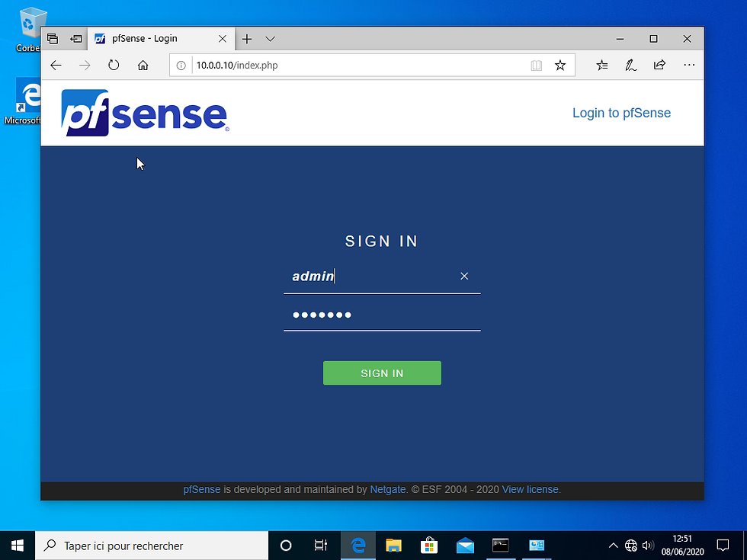747x560 pixels.
Task: Set these tabs aside icon
Action: [75, 39]
